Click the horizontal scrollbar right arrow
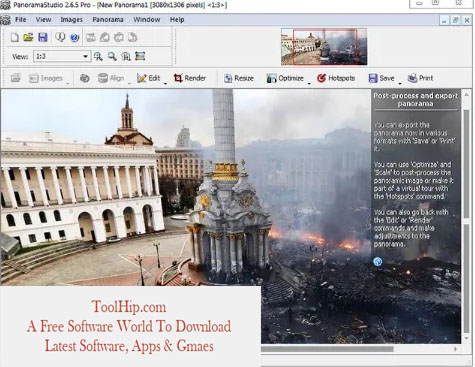 tap(455, 349)
